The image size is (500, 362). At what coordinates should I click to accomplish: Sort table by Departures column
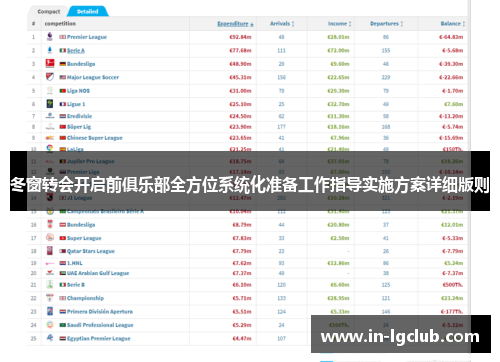[386, 24]
